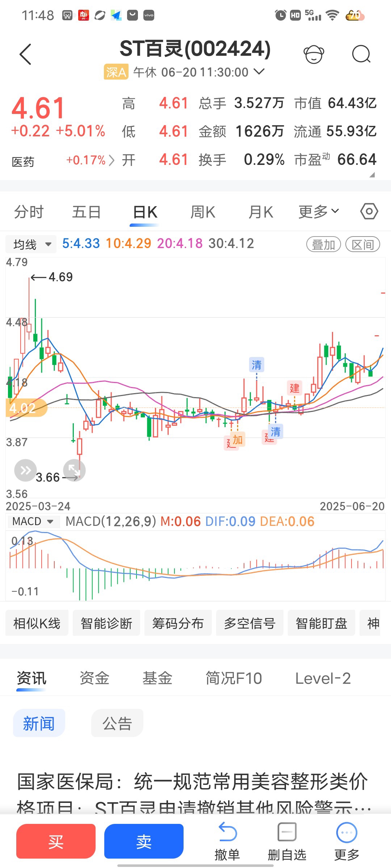The width and height of the screenshot is (391, 868).
Task: Open 筹码分布 tool
Action: click(178, 623)
